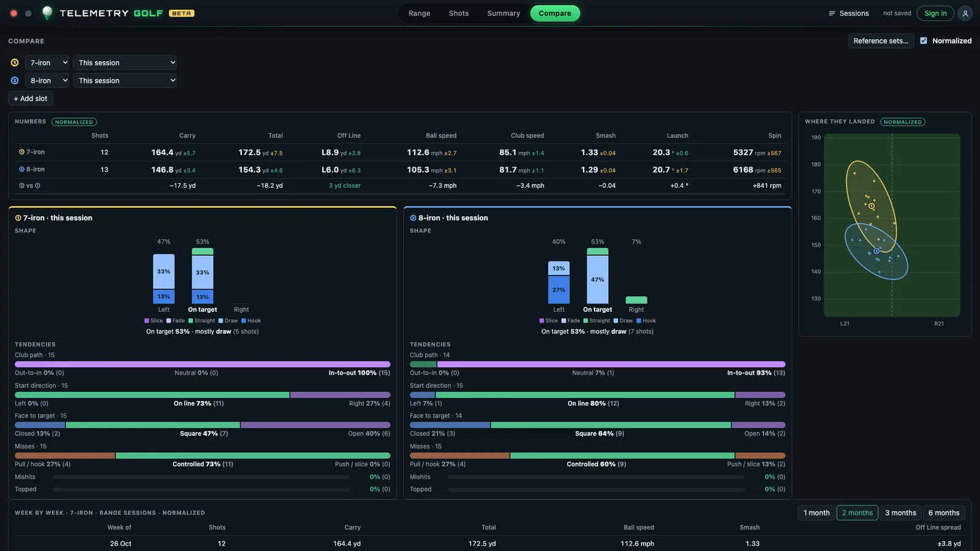Screen dimensions: 980x551
Task: Select the 6 months range option
Action: coord(944,513)
